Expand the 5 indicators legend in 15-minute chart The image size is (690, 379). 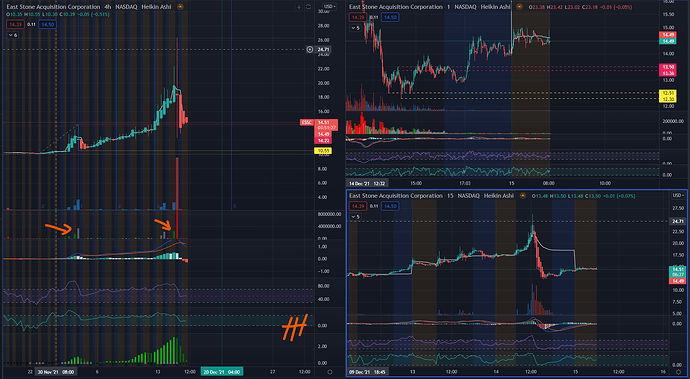[x=356, y=217]
